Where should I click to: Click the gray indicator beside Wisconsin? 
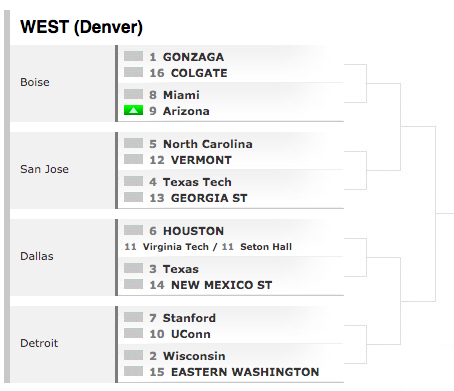pyautogui.click(x=133, y=355)
